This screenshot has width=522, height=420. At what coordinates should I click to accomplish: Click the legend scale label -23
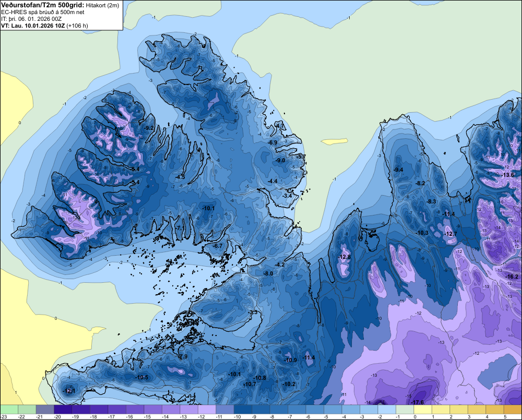pos(3,417)
